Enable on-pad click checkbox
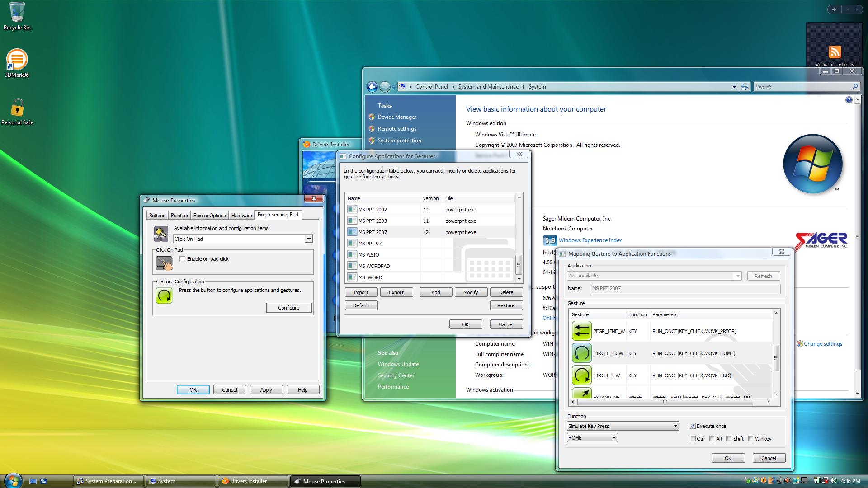This screenshot has width=868, height=488. 182,259
